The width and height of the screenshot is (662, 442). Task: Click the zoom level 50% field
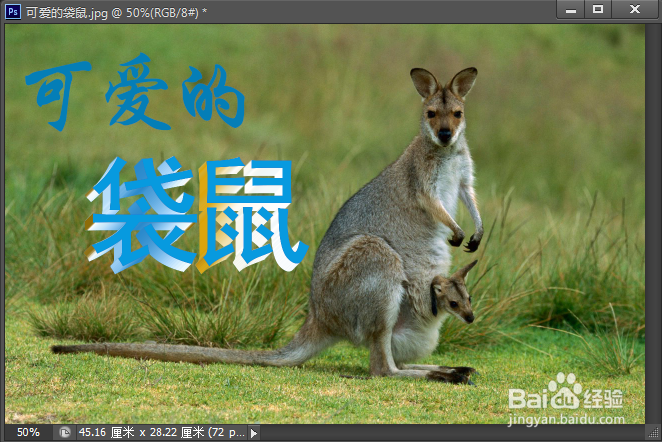[28, 433]
